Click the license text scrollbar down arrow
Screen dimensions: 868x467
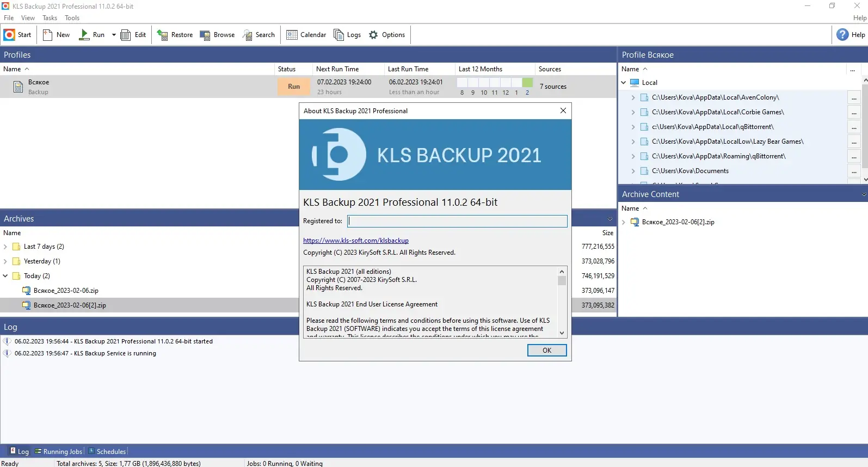click(562, 333)
